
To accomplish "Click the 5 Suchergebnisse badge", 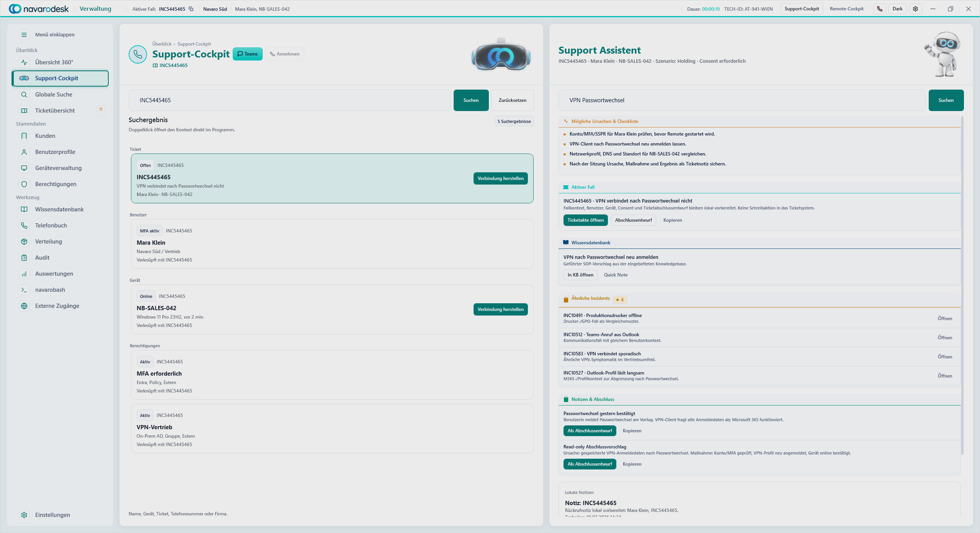I will [514, 121].
